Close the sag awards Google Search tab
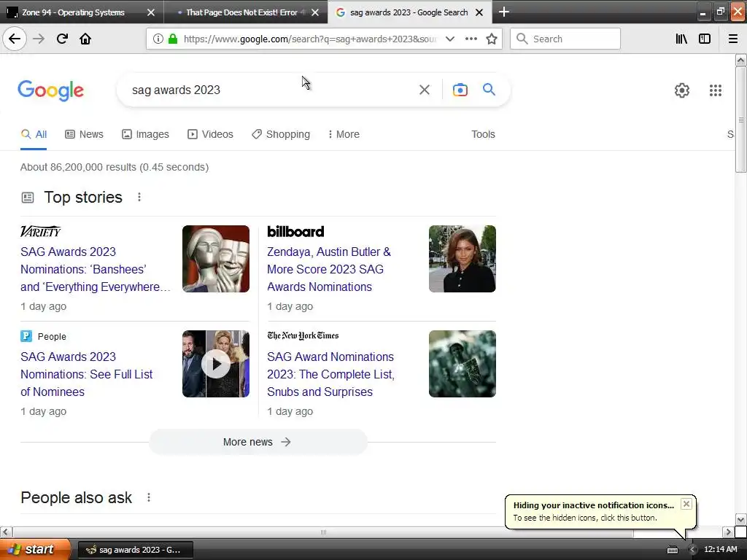Image resolution: width=747 pixels, height=560 pixels. pyautogui.click(x=479, y=12)
